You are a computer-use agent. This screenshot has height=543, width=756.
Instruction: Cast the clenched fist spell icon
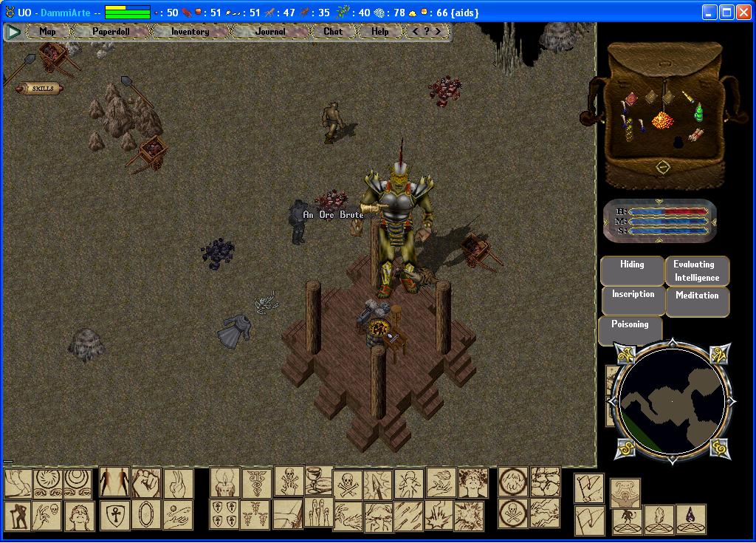coord(146,482)
